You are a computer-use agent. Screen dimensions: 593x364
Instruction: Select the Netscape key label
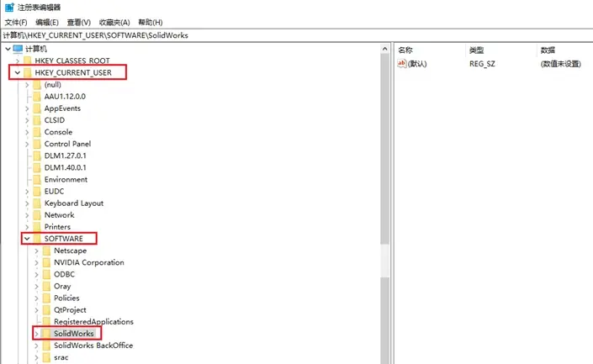[70, 251]
